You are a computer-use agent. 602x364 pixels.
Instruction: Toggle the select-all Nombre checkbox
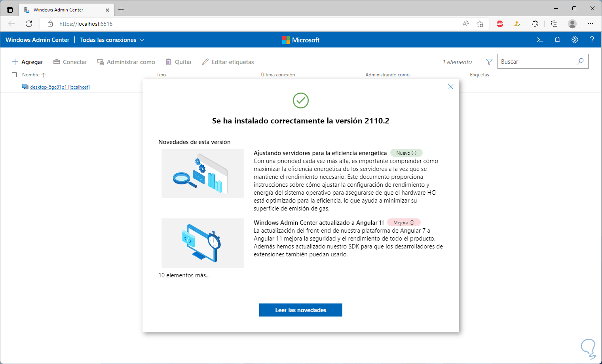click(x=14, y=75)
